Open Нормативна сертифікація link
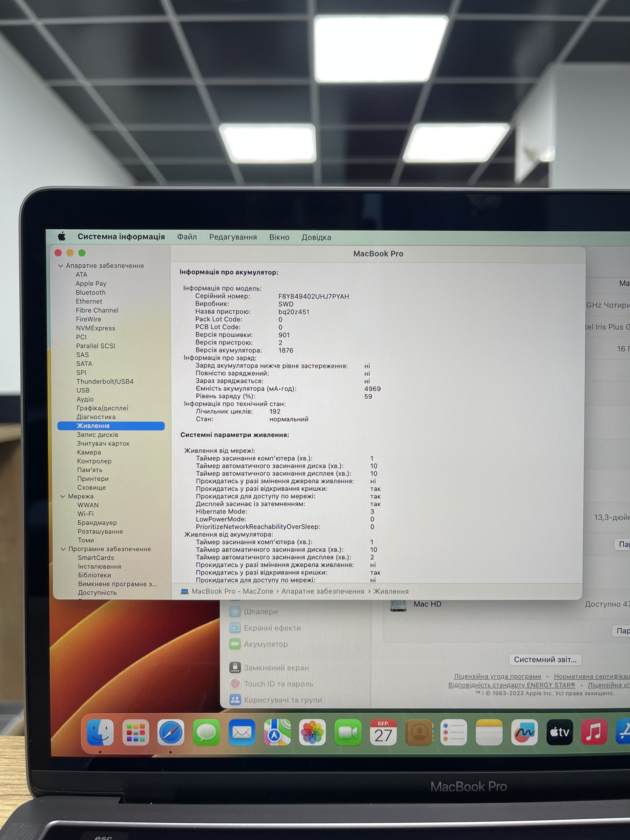 coord(592,676)
